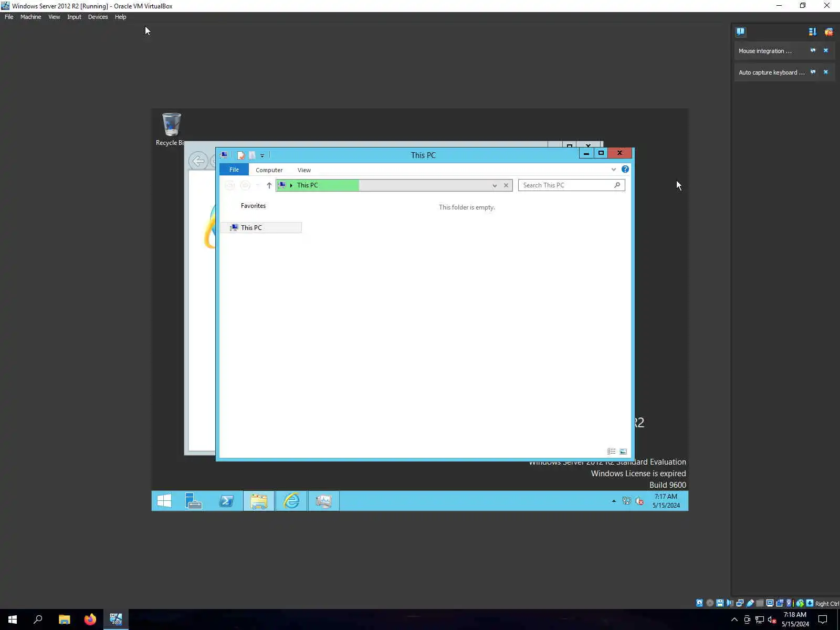The image size is (840, 630).
Task: Switch to details view in Explorer
Action: (x=612, y=451)
